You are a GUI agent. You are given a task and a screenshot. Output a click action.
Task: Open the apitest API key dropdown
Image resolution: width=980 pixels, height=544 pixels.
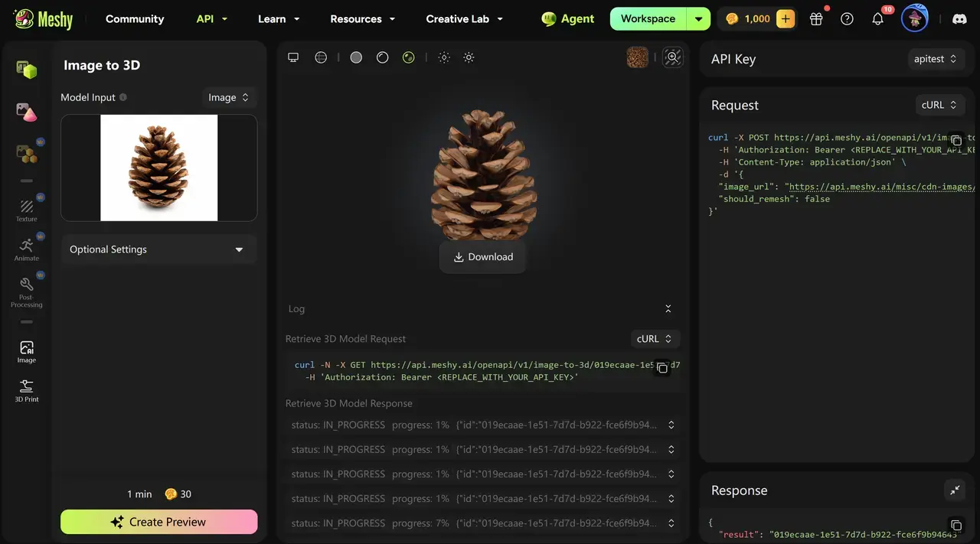coord(936,59)
